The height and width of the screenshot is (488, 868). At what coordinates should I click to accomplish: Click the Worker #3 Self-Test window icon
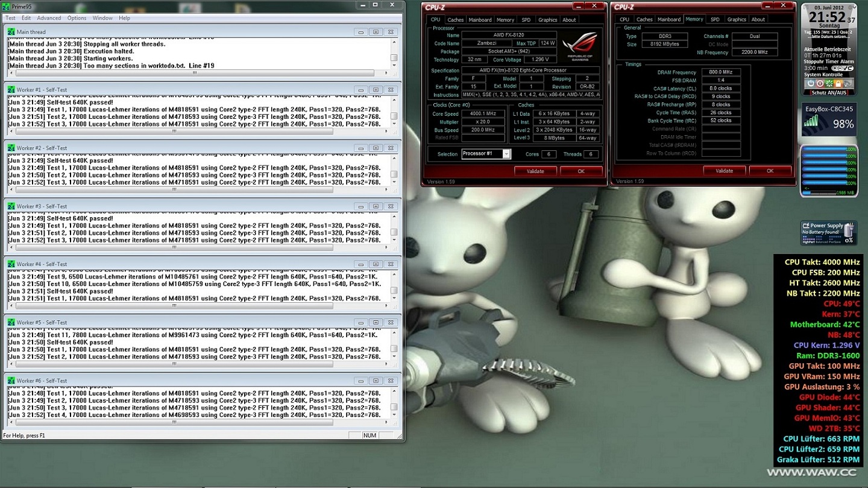[11, 206]
